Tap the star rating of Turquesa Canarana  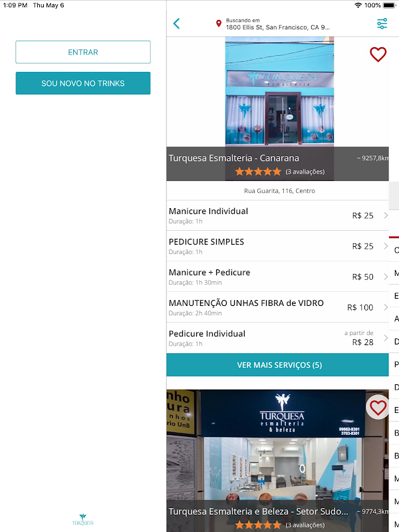pos(258,172)
